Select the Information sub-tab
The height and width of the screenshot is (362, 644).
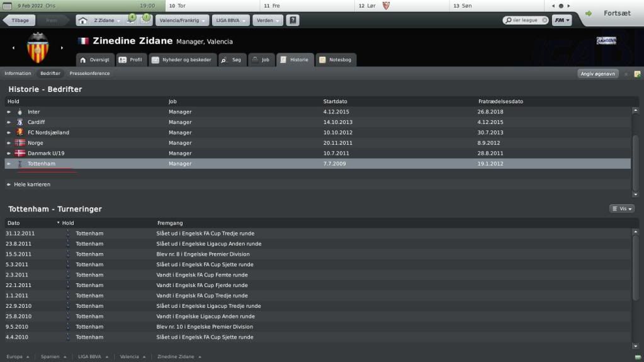click(x=18, y=74)
